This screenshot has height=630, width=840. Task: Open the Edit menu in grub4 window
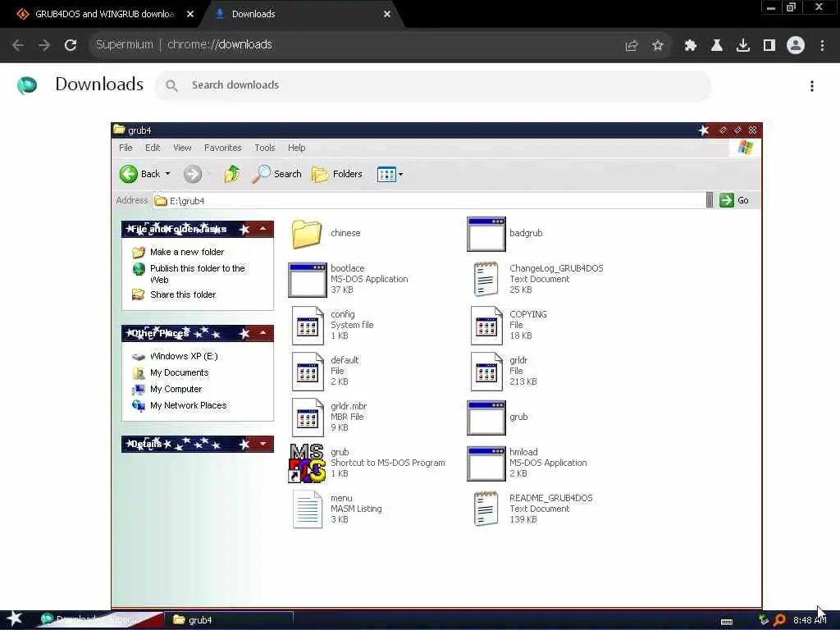(152, 148)
